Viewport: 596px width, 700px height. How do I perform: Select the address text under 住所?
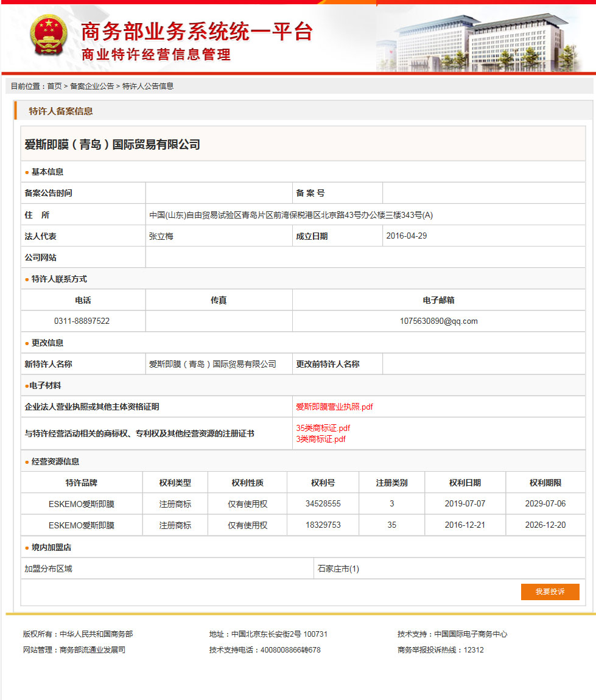[x=290, y=215]
